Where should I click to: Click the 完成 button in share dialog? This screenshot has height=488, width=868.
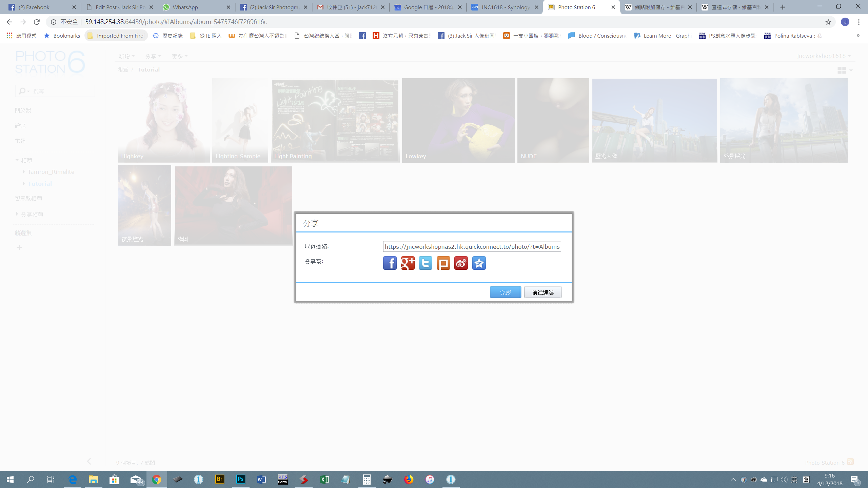505,292
